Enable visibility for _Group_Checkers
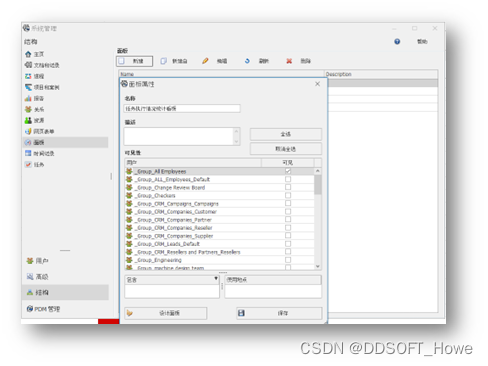 tap(288, 195)
